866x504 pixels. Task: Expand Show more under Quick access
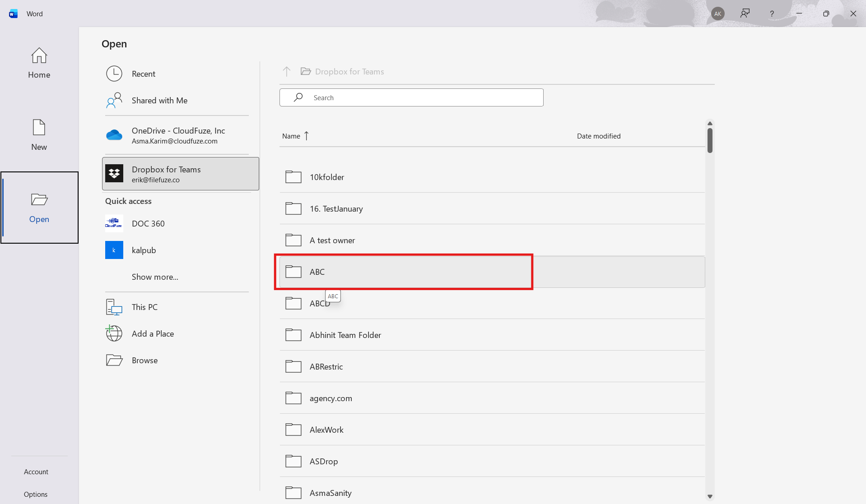pos(154,277)
